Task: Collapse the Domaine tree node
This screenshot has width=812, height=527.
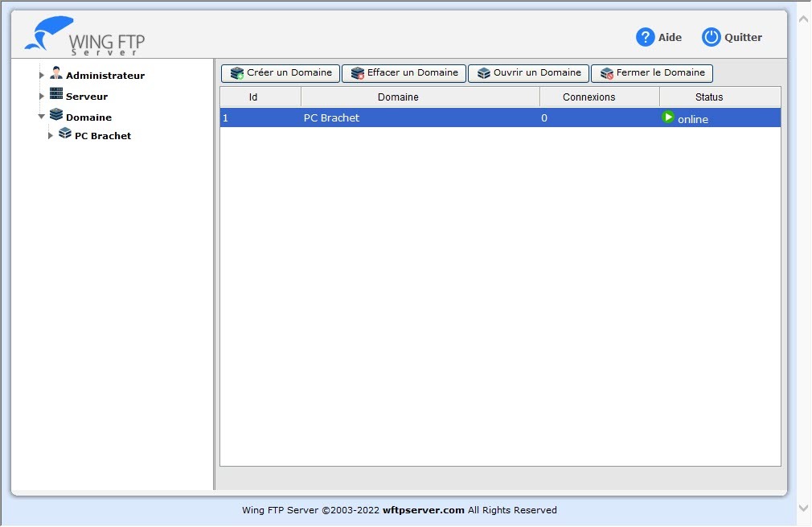Action: point(42,117)
